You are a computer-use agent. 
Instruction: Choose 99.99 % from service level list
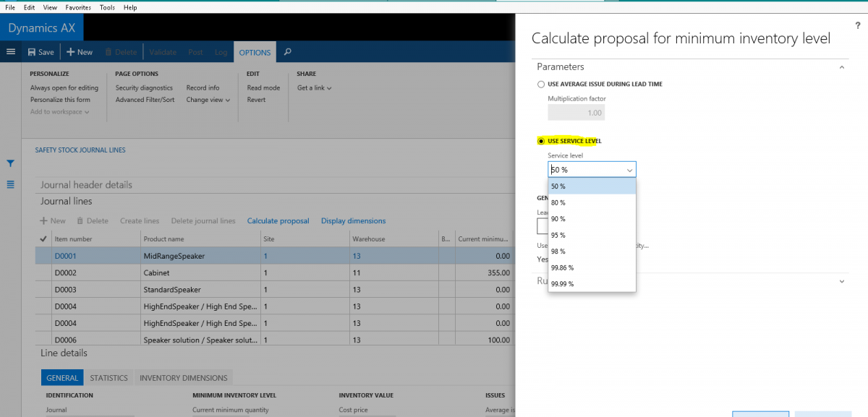592,284
